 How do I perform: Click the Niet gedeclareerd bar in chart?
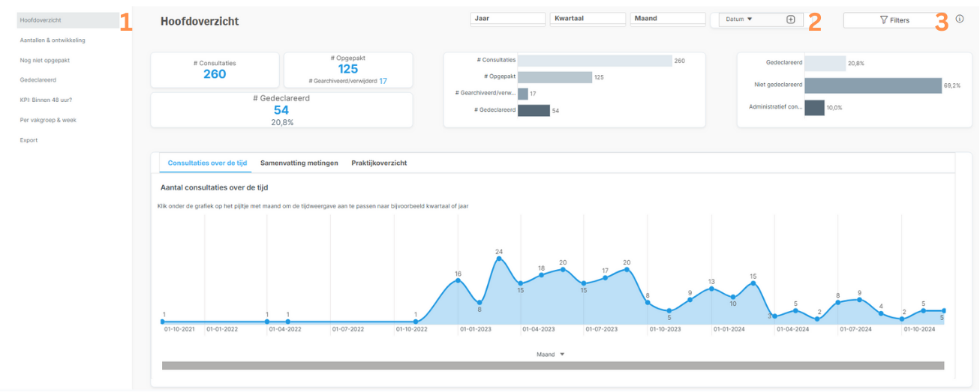873,85
